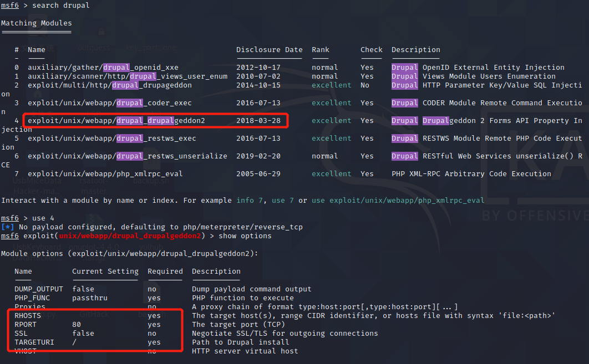Click the 'show options' command text
Viewport: 589px width, 364px height.
click(x=245, y=235)
